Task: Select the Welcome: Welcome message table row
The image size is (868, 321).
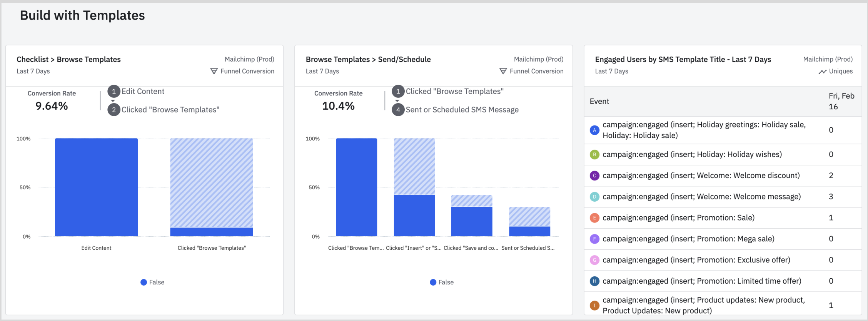Action: pos(701,197)
